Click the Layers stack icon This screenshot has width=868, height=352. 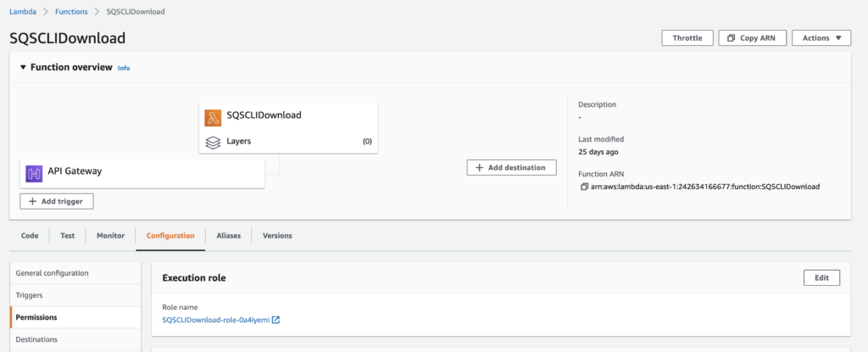pyautogui.click(x=214, y=142)
